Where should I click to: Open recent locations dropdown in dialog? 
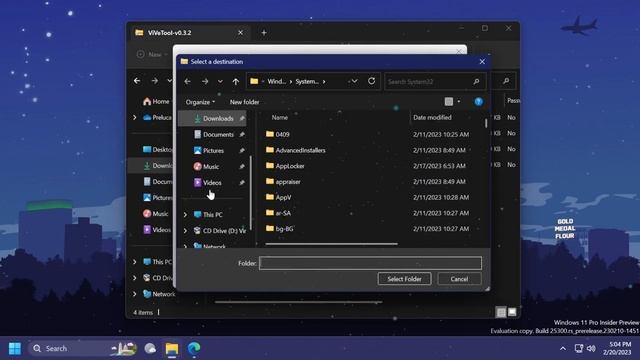pyautogui.click(x=220, y=81)
